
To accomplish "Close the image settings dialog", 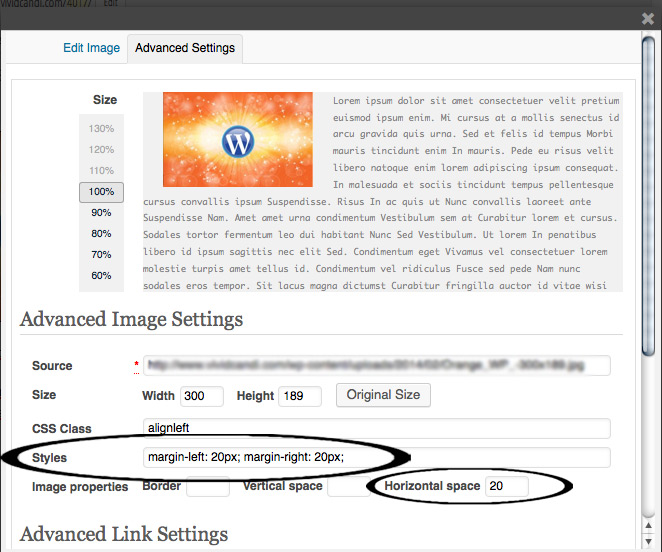I will pos(647,18).
